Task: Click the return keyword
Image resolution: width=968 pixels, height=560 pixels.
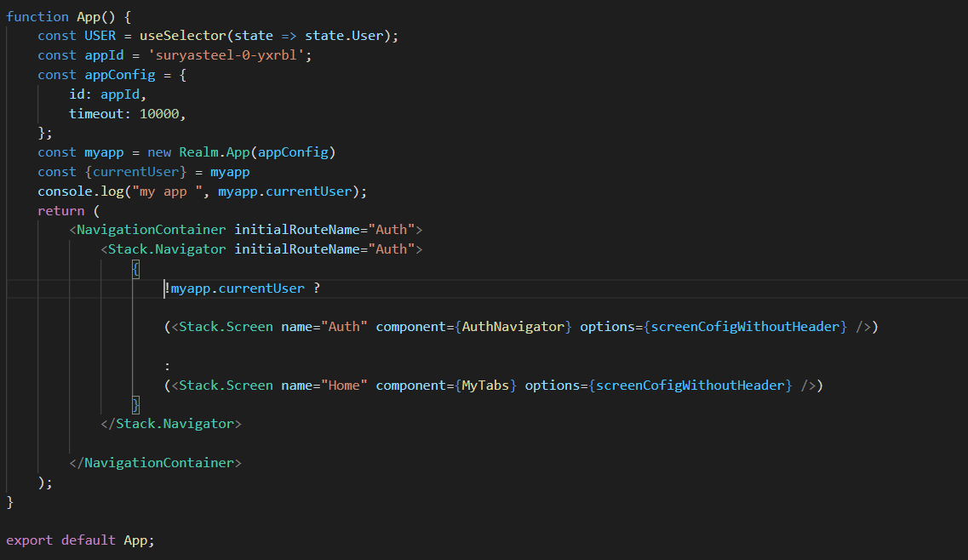Action: 60,210
